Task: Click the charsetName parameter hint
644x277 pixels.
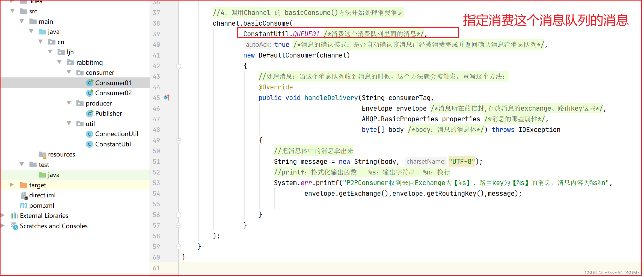Action: 426,161
